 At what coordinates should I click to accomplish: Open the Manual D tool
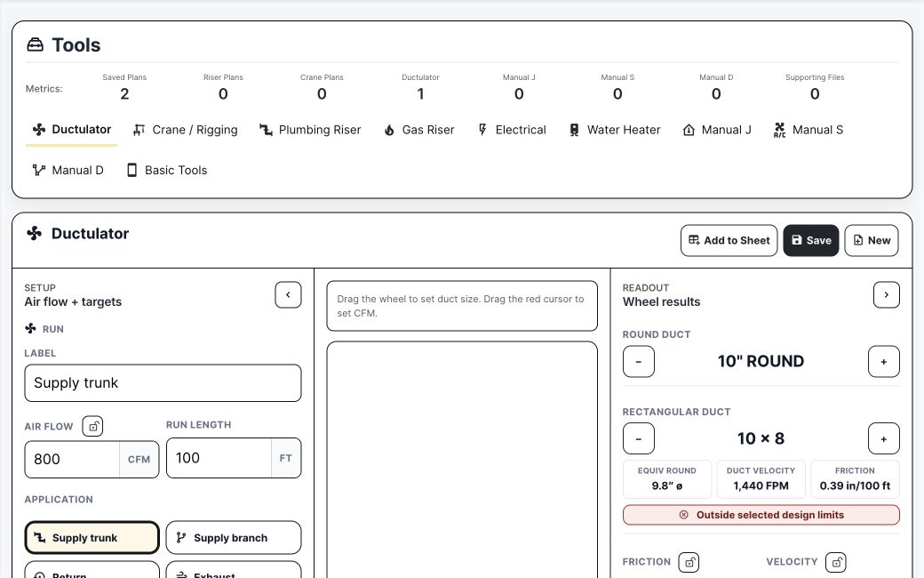(x=68, y=171)
